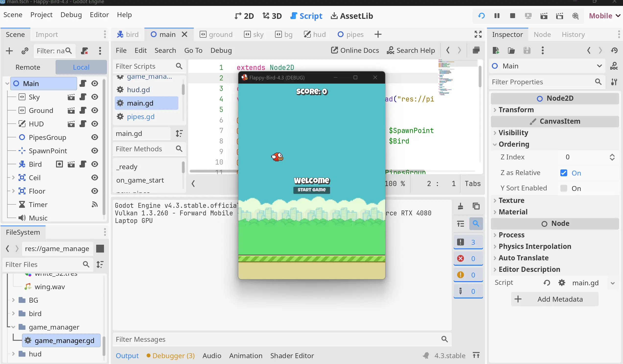Reset script property to default
This screenshot has height=364, width=623.
tap(547, 283)
